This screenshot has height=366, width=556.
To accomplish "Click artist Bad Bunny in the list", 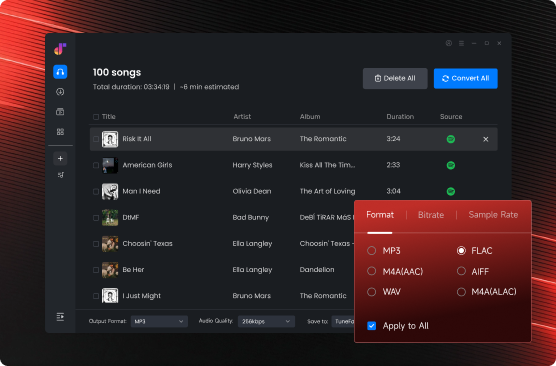I will (x=251, y=218).
